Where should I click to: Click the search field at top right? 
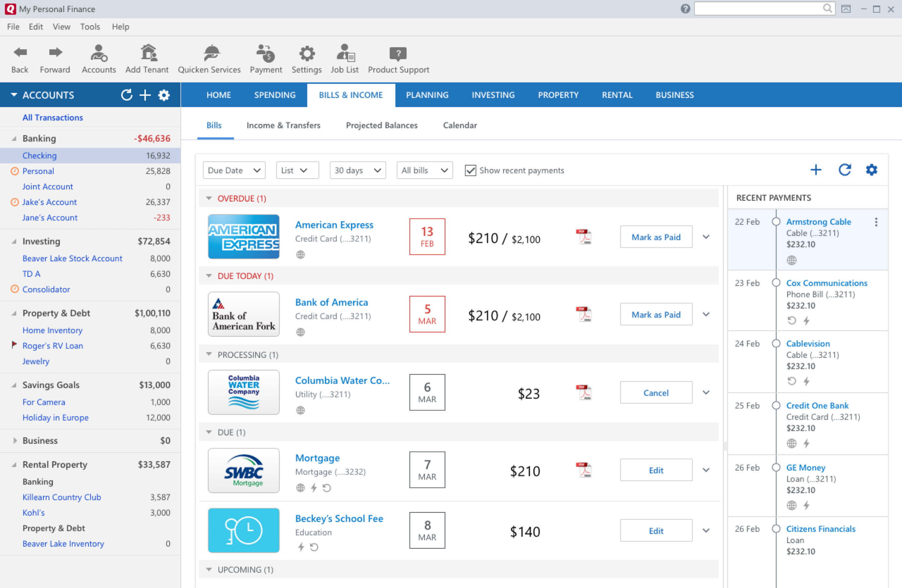coord(762,9)
